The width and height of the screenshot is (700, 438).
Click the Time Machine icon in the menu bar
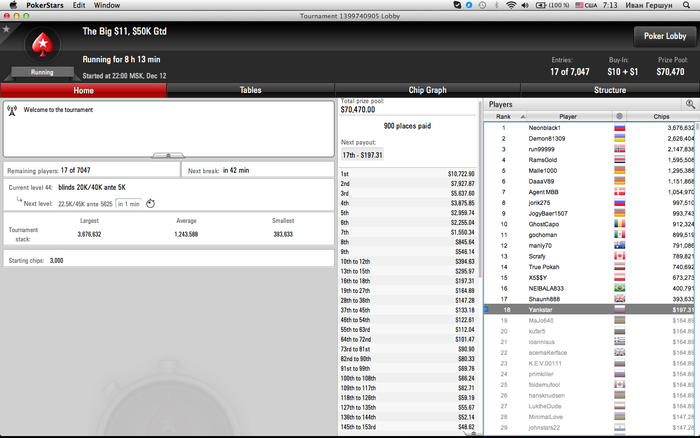[x=482, y=5]
